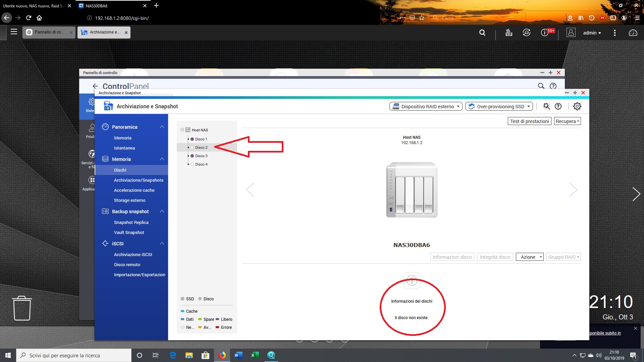Open the QTS search magnifier icon
This screenshot has width=644, height=362.
tap(482, 33)
